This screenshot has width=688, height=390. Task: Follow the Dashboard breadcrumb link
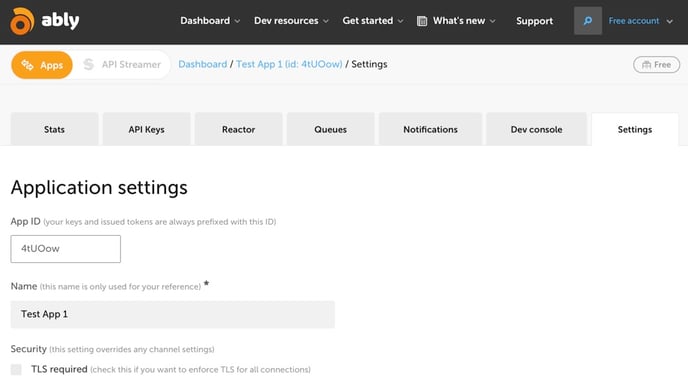pyautogui.click(x=202, y=64)
